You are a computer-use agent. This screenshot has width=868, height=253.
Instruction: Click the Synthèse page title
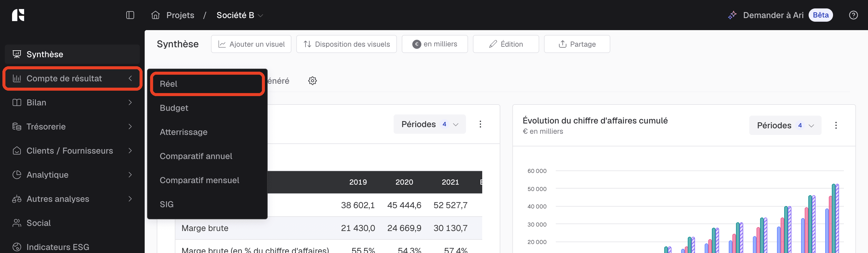tap(178, 44)
